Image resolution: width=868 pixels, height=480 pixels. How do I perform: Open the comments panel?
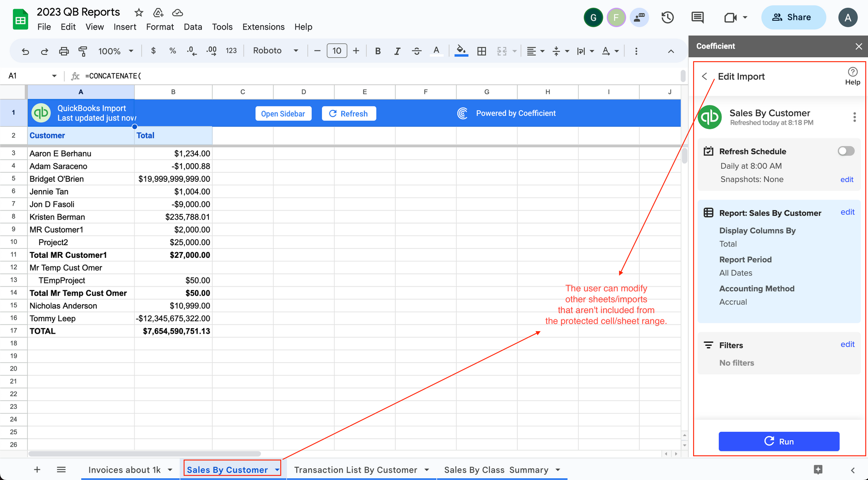coord(697,17)
